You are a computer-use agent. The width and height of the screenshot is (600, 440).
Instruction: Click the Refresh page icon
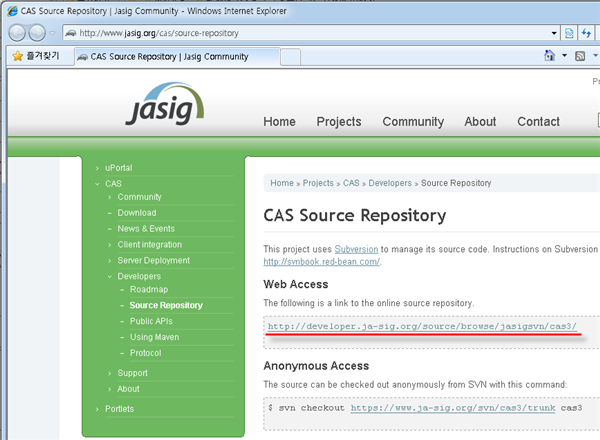[x=586, y=33]
